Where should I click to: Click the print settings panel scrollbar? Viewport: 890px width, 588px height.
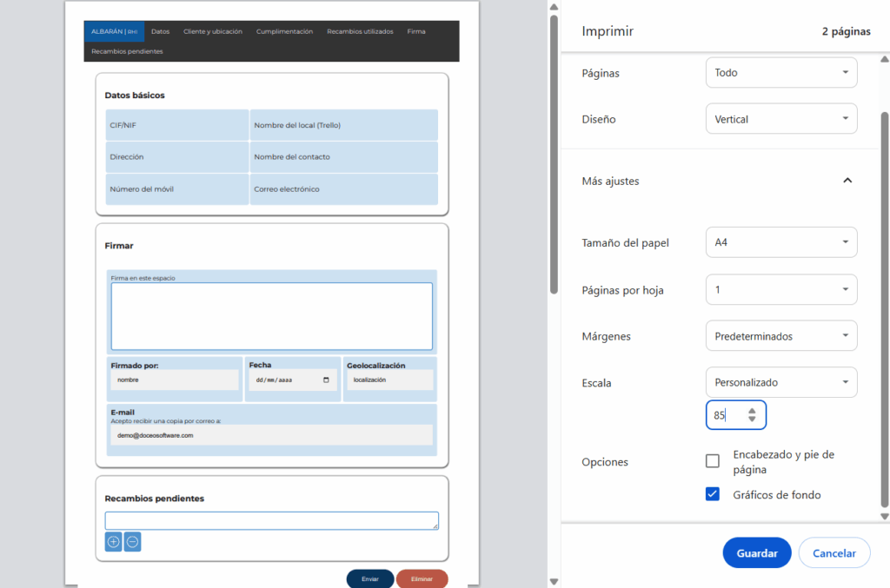885,304
